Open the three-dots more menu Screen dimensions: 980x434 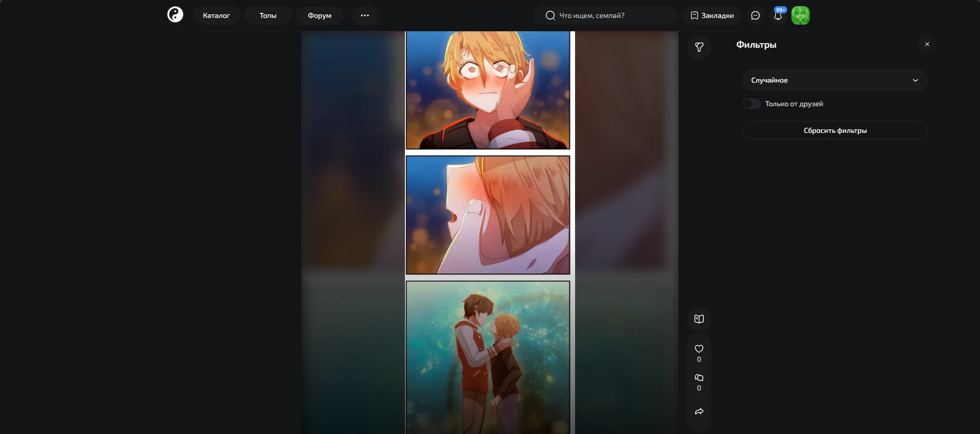(365, 15)
